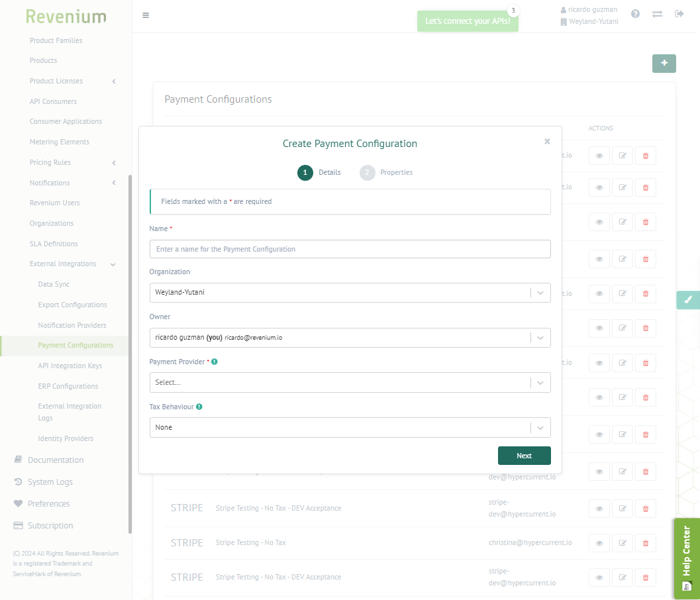700x600 pixels.
Task: Click the Next button
Action: coord(524,456)
